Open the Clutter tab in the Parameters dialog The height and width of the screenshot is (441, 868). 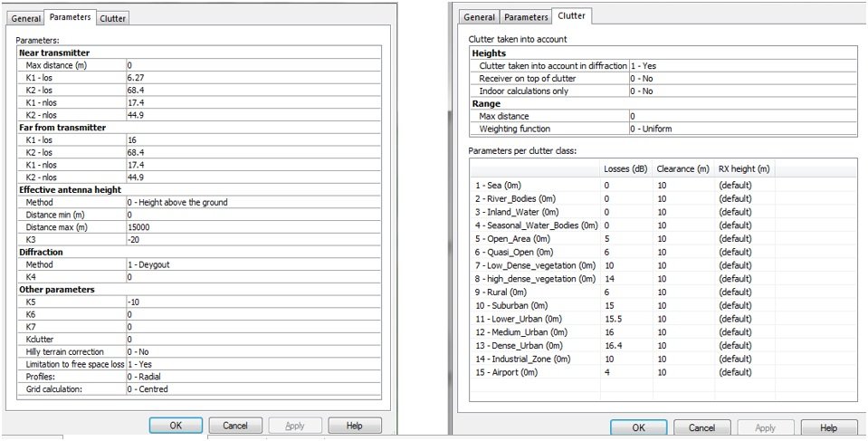[113, 18]
